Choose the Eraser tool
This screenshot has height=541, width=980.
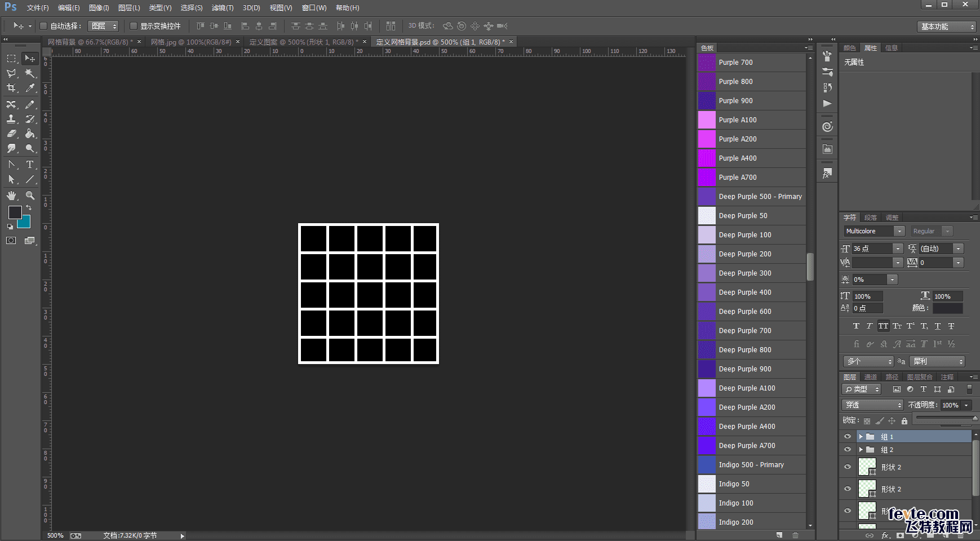(11, 134)
